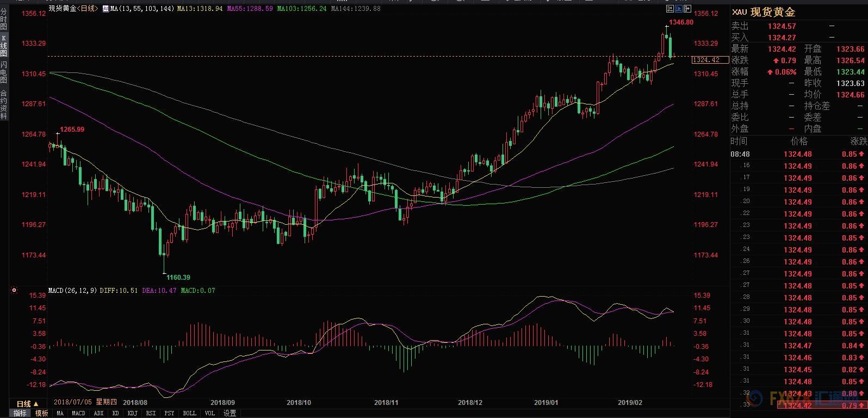Apply the PSY indicator
Viewport: 868px width, 418px height.
pos(169,414)
